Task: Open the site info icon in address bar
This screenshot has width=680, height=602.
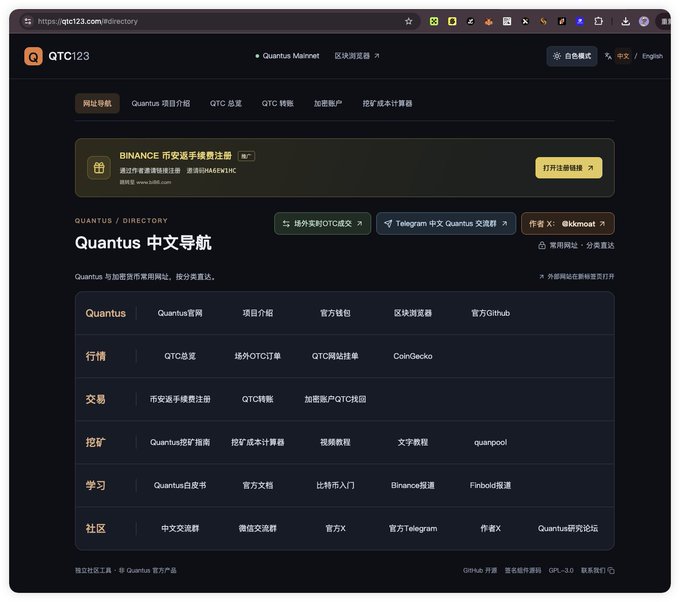Action: [28, 21]
